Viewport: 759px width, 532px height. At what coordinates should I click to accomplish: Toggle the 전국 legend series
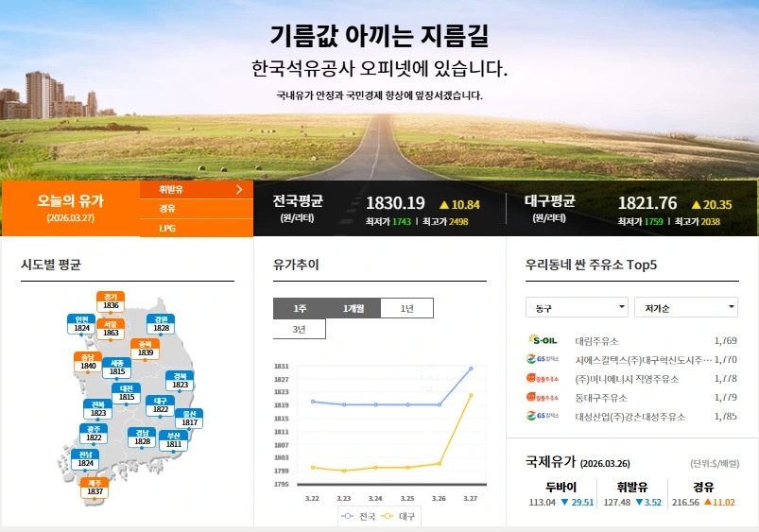pyautogui.click(x=358, y=517)
